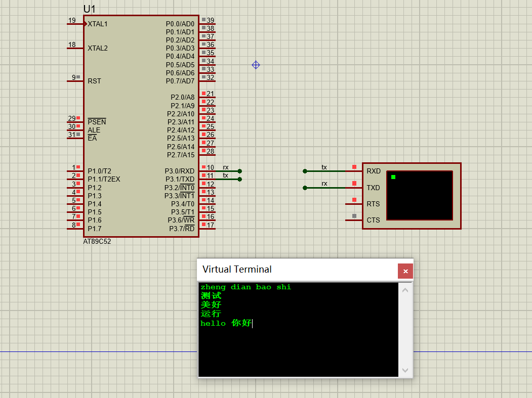Click the P2.0/A8 pin label

click(183, 97)
